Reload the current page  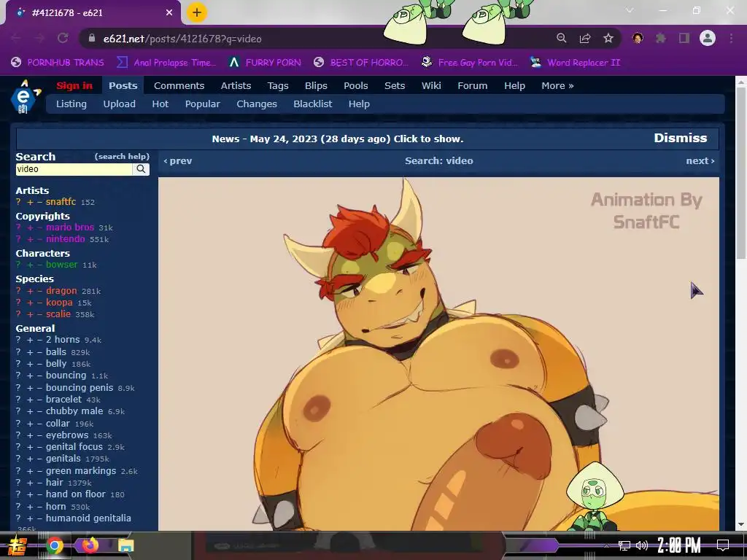[63, 38]
